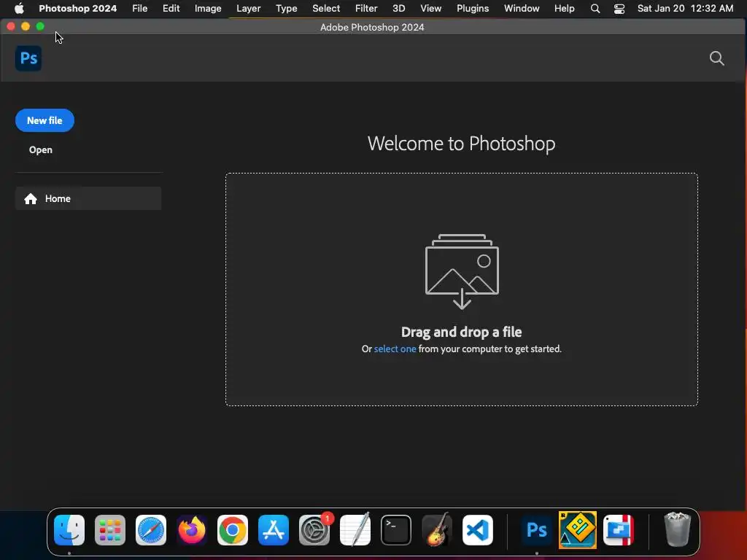This screenshot has width=747, height=560.
Task: Open System Settings from the Dock
Action: [314, 530]
